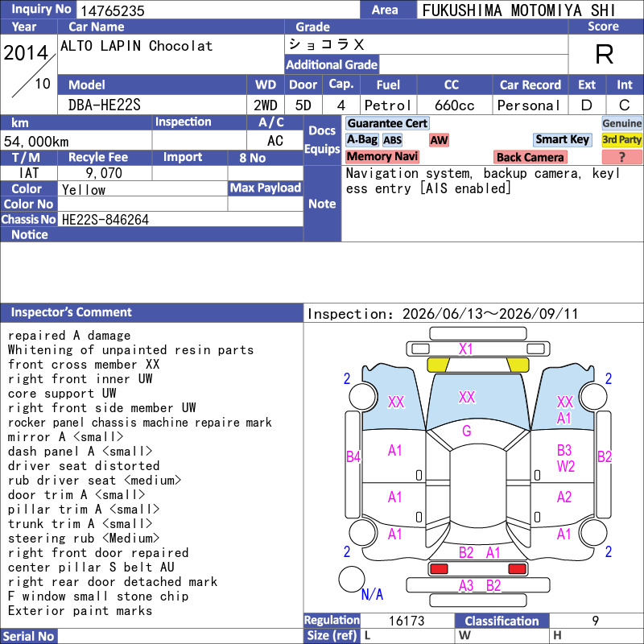644x644 pixels.
Task: Click the A3 rear bumper mark
Action: (466, 586)
